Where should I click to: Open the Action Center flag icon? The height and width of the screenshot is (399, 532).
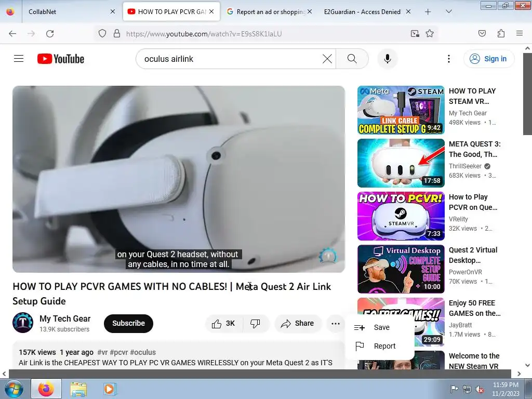(454, 389)
